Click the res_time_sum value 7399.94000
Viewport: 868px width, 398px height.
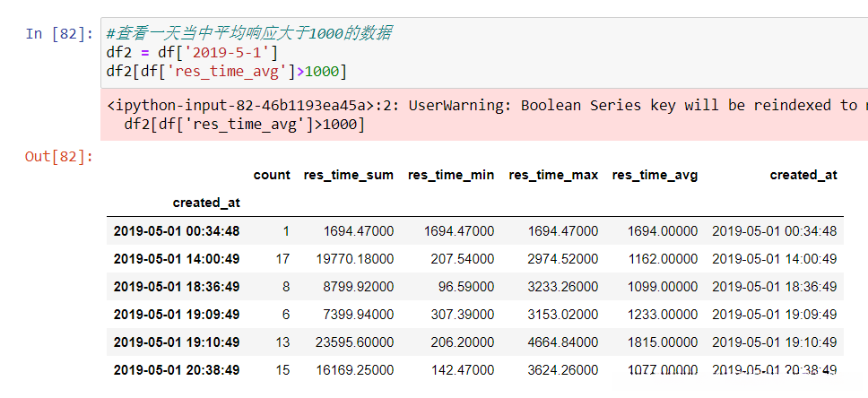(x=358, y=315)
